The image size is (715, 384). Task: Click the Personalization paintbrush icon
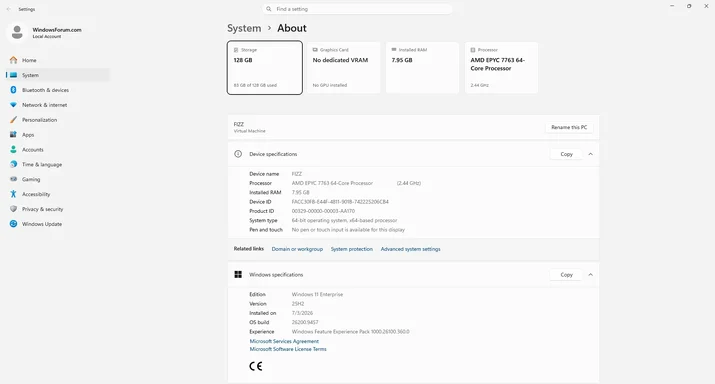click(13, 120)
